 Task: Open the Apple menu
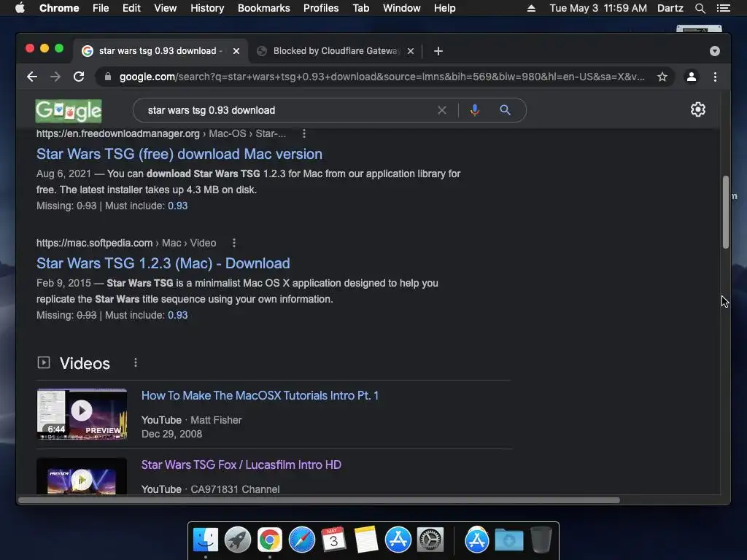(20, 8)
